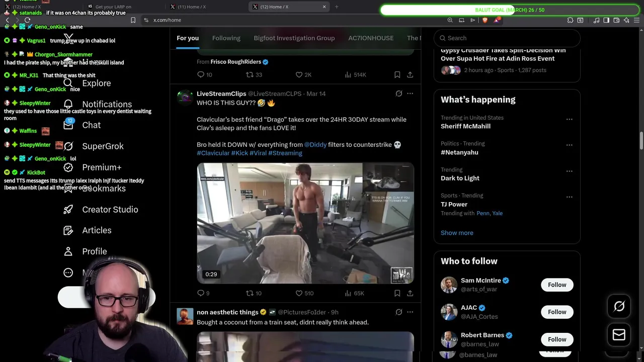Viewport: 644px width, 362px height.
Task: Click the X Search input field
Action: (x=507, y=38)
